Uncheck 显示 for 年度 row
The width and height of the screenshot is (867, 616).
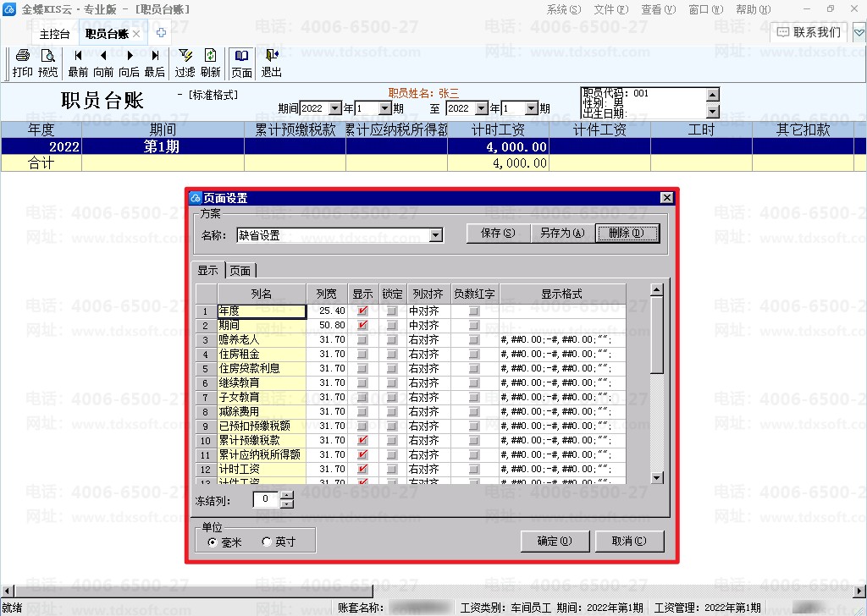click(x=362, y=311)
